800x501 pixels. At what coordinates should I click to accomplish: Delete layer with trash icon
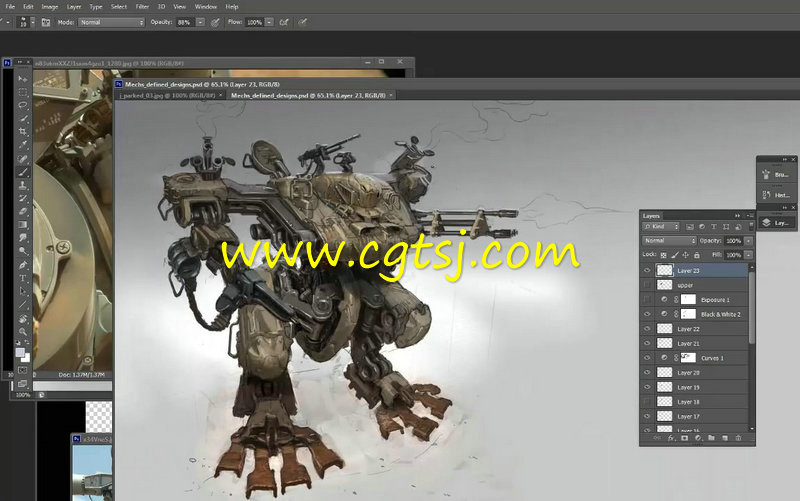pyautogui.click(x=738, y=438)
